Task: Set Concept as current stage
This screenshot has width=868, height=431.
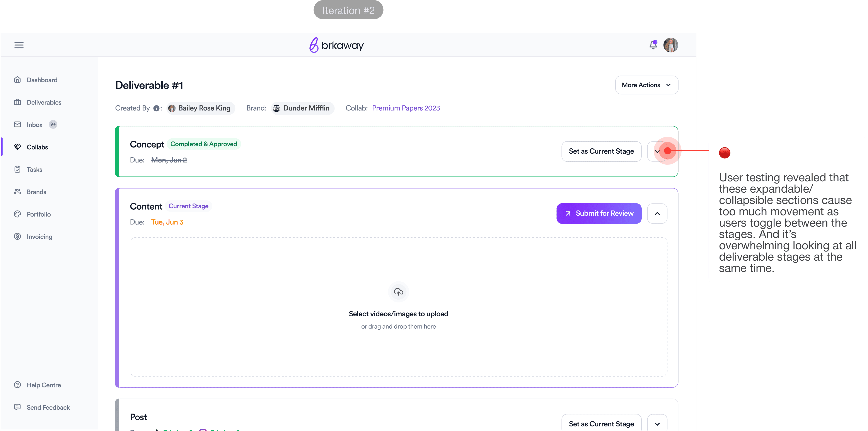Action: [602, 151]
